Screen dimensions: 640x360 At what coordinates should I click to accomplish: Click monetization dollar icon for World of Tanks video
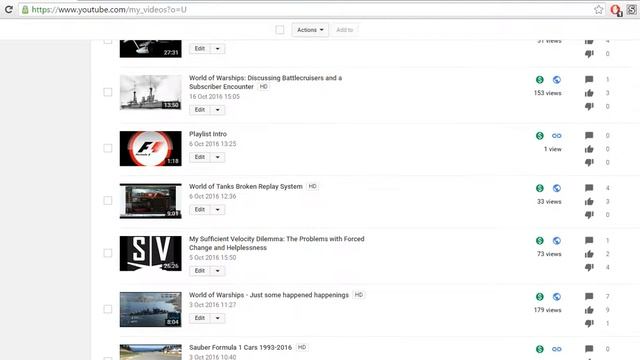pyautogui.click(x=540, y=188)
